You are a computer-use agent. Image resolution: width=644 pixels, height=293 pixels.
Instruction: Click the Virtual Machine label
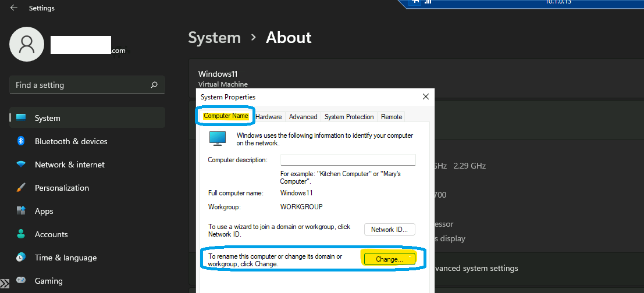click(223, 84)
